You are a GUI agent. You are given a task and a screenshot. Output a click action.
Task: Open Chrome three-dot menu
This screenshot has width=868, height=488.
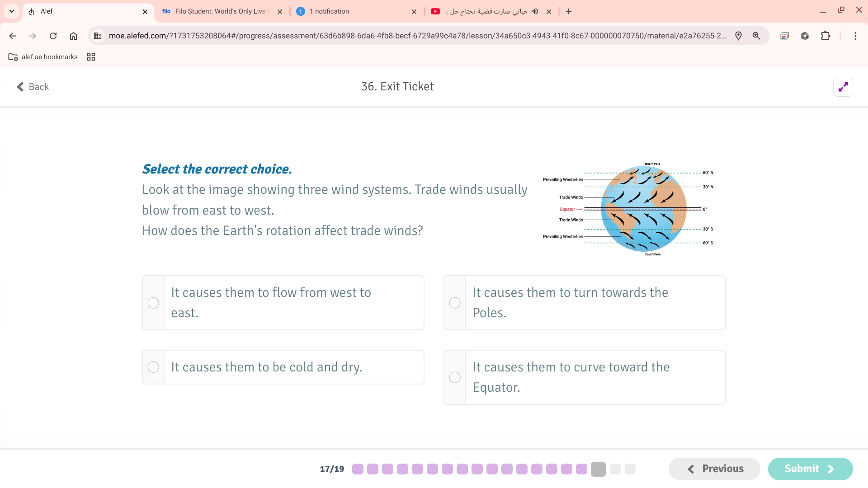(x=855, y=36)
